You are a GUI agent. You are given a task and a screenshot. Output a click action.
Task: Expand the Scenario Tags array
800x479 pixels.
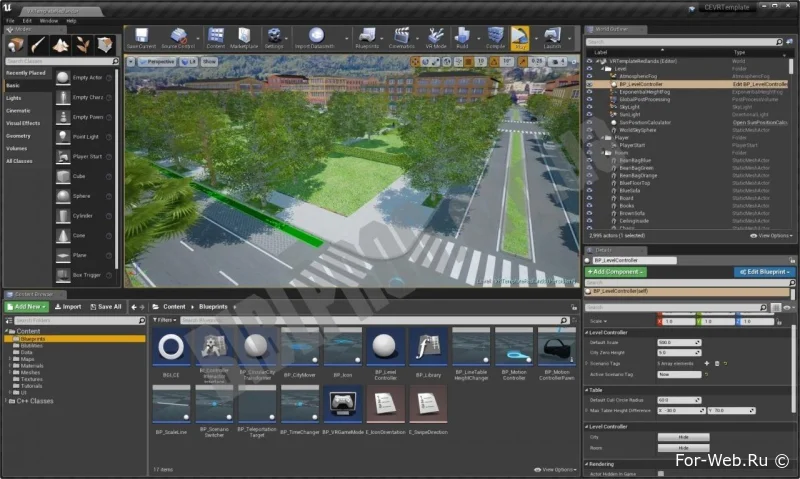pyautogui.click(x=587, y=364)
